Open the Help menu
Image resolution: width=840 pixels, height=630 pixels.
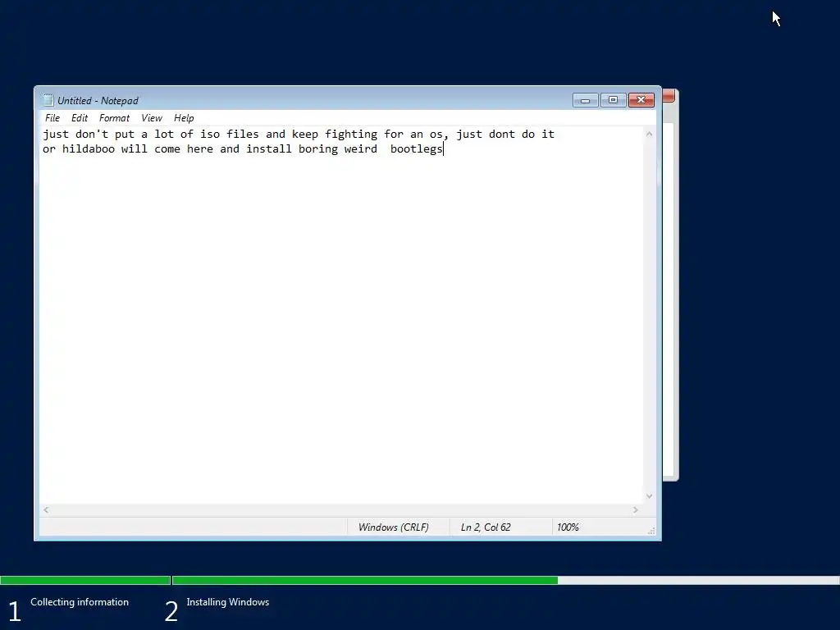184,118
